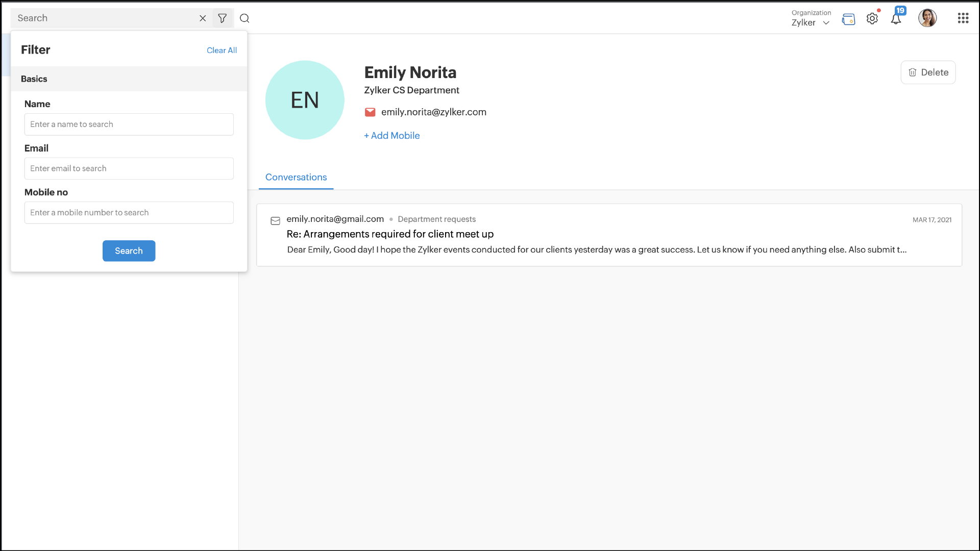Click the Clear All link
Image resolution: width=980 pixels, height=551 pixels.
coord(222,50)
